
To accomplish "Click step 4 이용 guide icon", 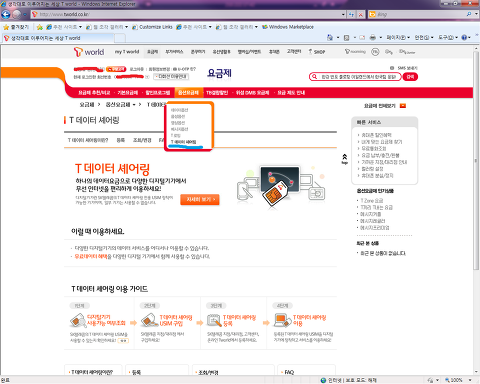I will [x=283, y=321].
